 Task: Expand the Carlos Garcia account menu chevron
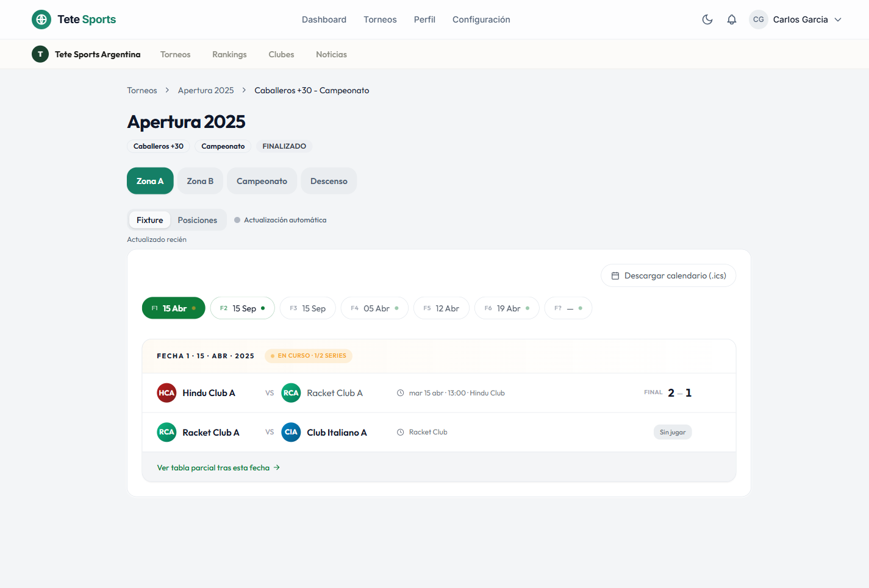tap(838, 19)
